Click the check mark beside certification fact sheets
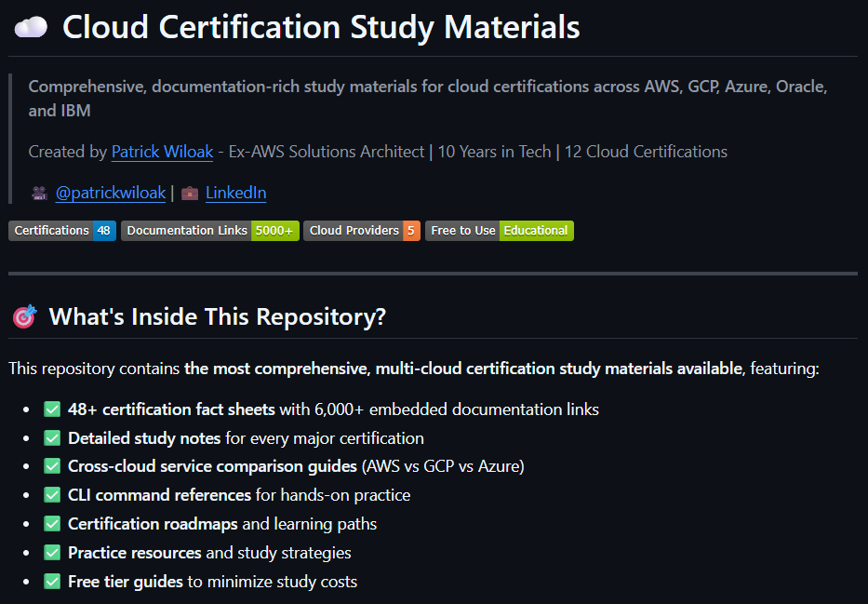 point(52,409)
